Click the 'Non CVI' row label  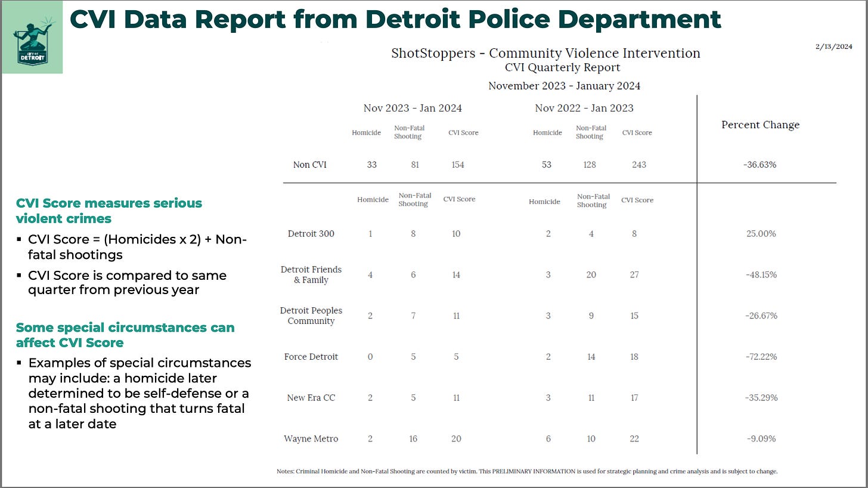310,165
